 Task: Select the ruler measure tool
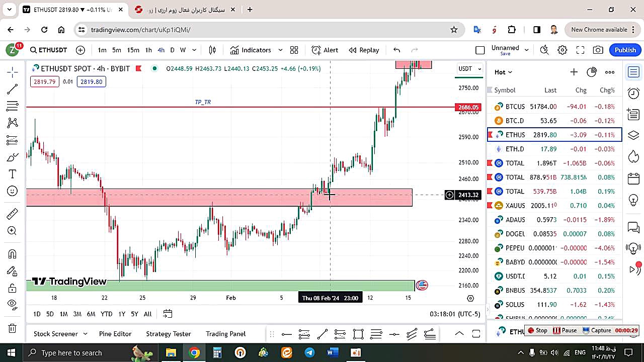coord(13,214)
